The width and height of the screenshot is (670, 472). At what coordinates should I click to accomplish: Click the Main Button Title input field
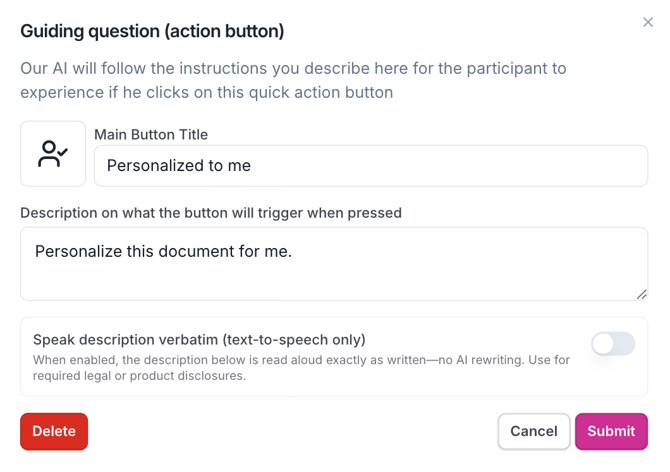(x=371, y=166)
